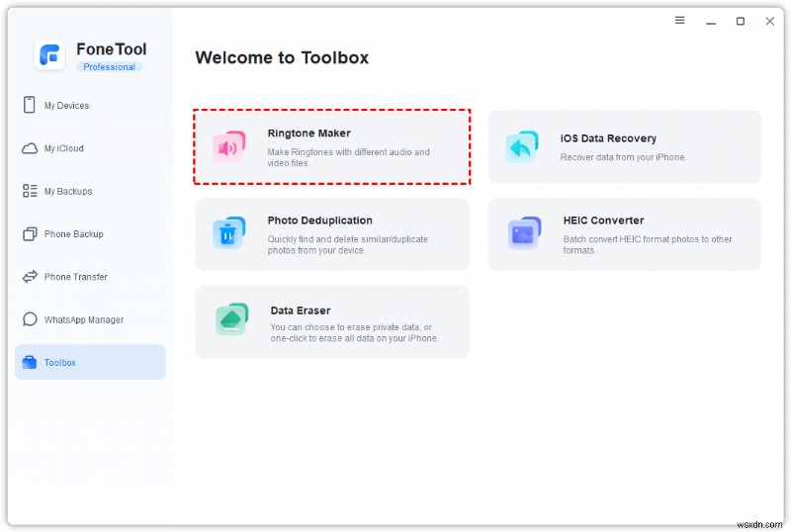Click 'Batch convert HEIC format photos' description
The image size is (791, 532).
point(648,245)
